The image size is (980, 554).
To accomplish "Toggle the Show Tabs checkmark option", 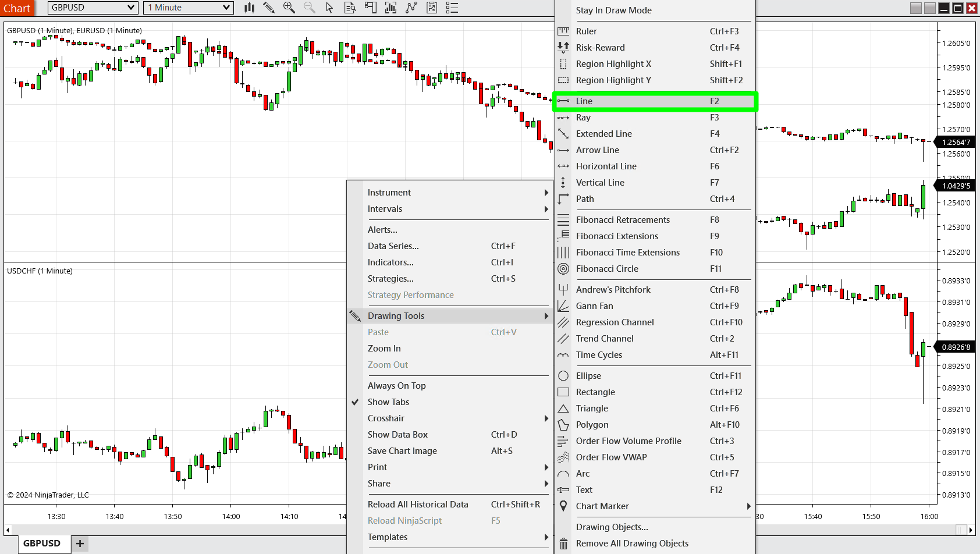I will (388, 402).
